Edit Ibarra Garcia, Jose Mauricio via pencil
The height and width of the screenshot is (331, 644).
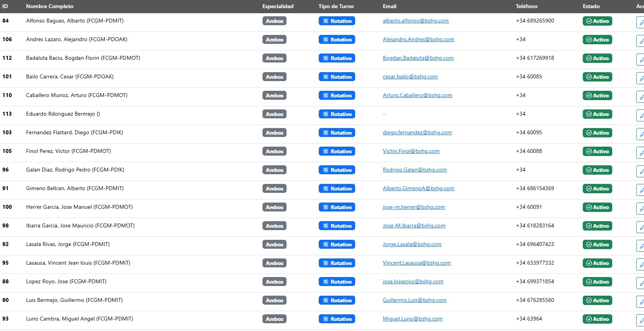click(x=641, y=227)
